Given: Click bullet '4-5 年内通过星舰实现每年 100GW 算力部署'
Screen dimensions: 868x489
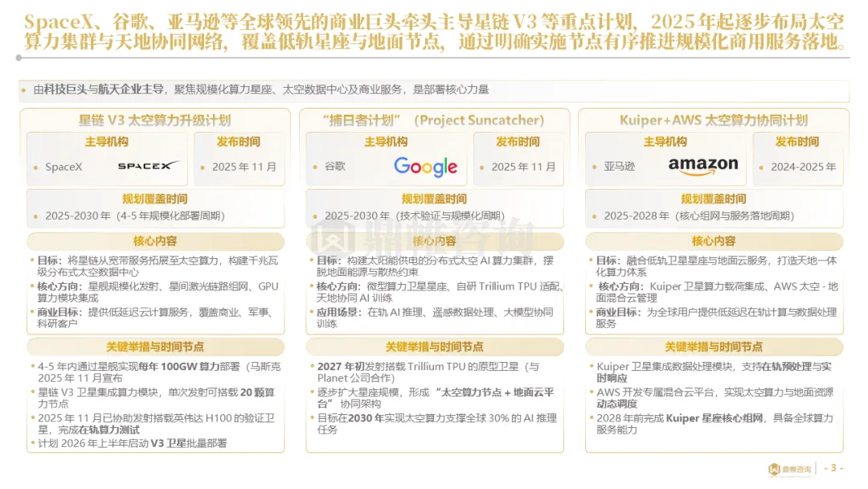Looking at the screenshot, I should [x=159, y=372].
